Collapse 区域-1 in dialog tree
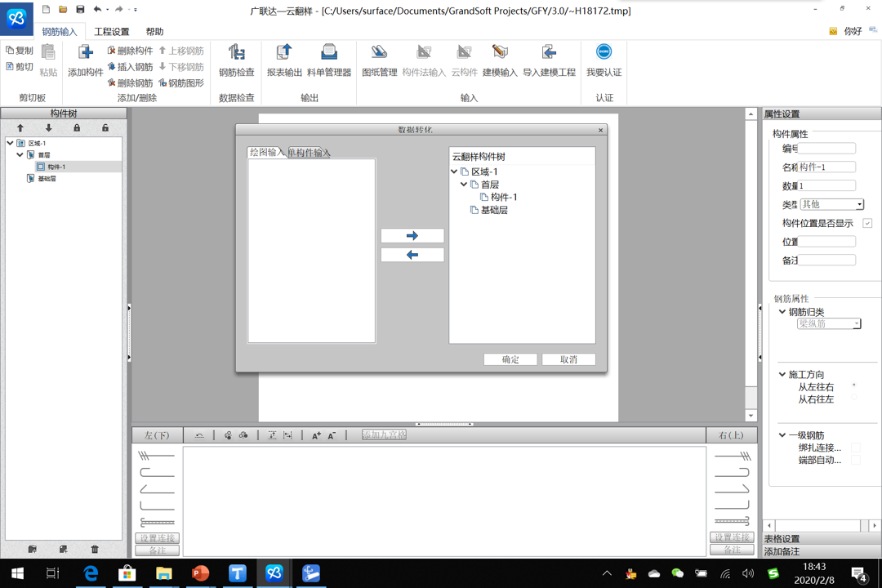 (454, 171)
